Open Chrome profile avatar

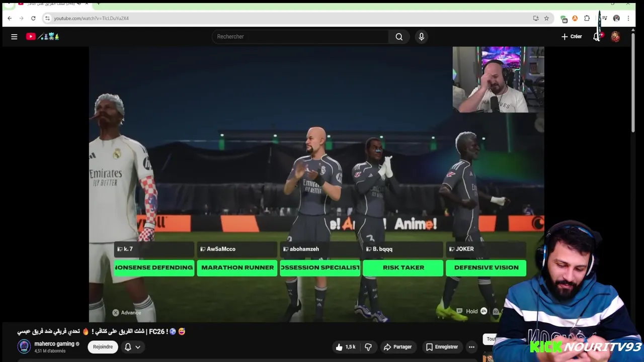click(x=616, y=18)
